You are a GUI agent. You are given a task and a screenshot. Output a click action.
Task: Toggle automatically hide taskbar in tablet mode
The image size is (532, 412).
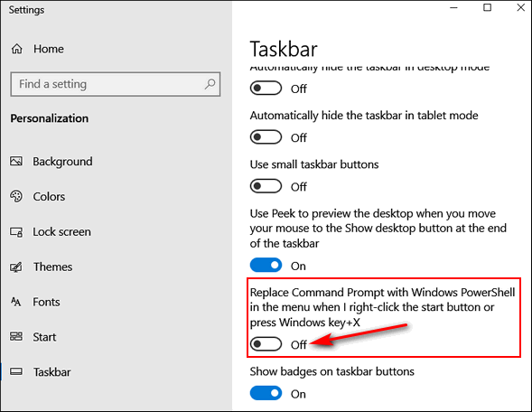[266, 137]
